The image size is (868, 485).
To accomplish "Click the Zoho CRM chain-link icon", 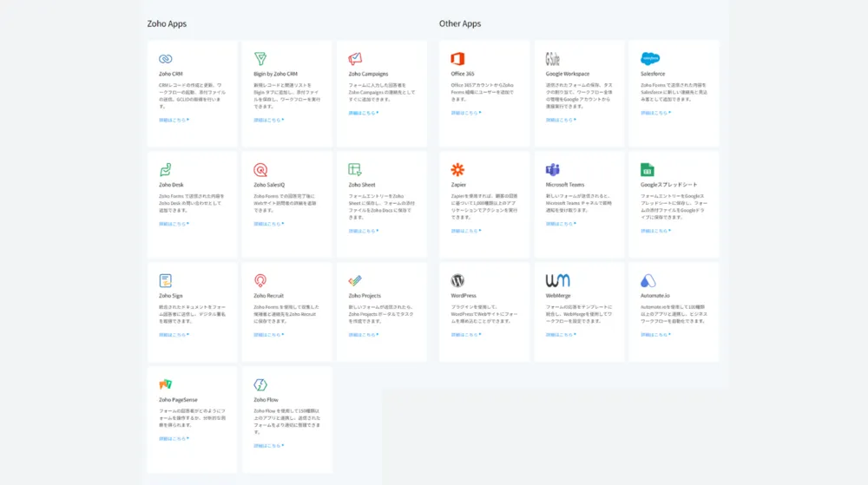I will point(166,59).
